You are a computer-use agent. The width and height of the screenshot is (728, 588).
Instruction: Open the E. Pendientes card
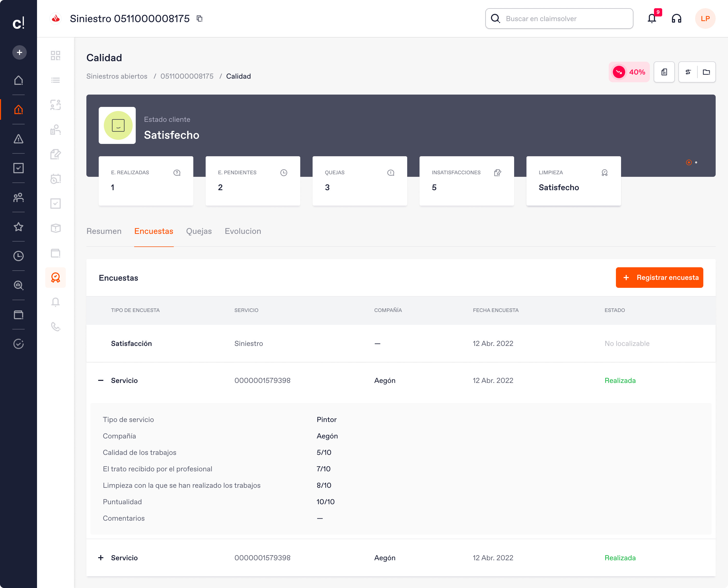[x=253, y=181]
